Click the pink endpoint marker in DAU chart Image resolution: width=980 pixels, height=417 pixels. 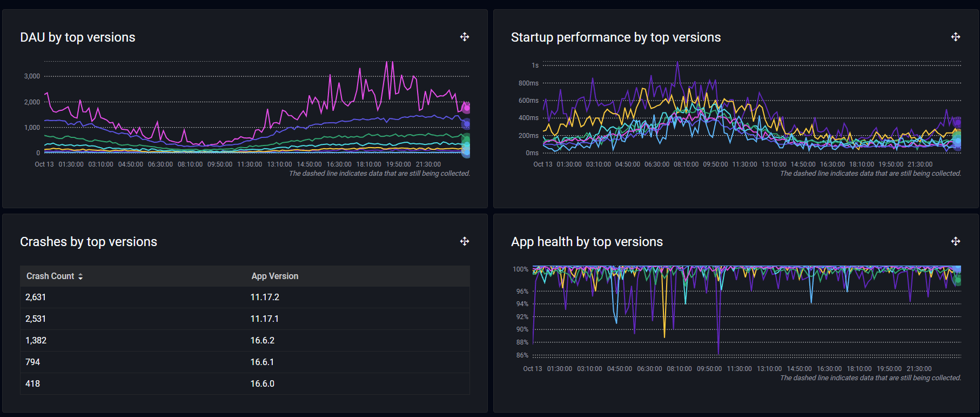(x=466, y=108)
